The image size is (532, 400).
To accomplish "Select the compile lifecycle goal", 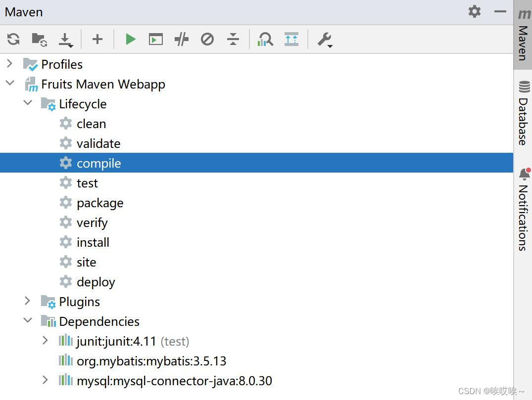I will click(x=256, y=163).
